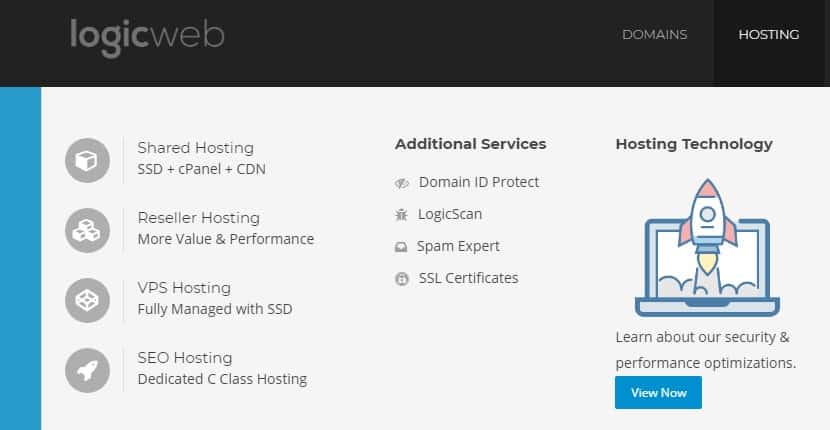Click the lock icon beside SSL Certificates
The height and width of the screenshot is (430, 830).
coord(402,279)
